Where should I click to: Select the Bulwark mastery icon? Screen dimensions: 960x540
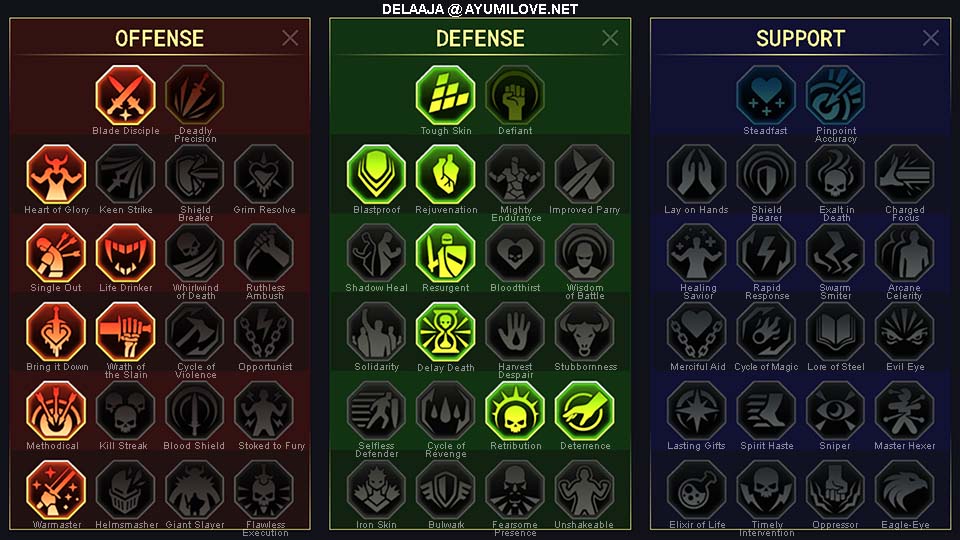(445, 489)
